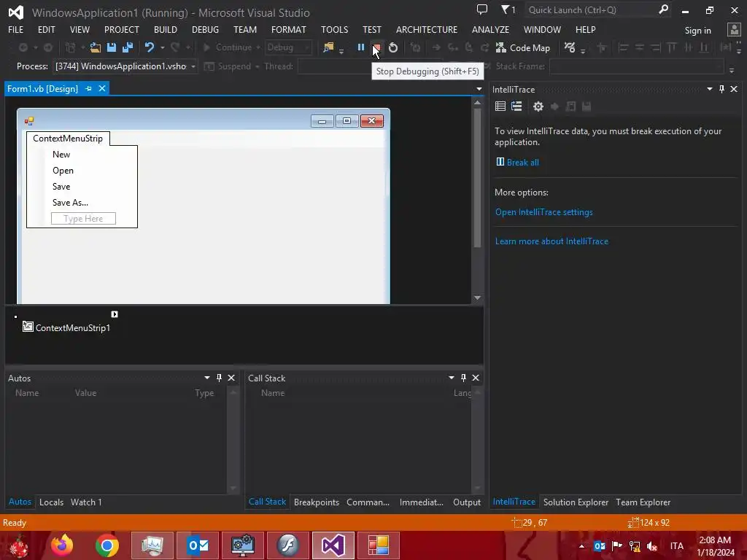This screenshot has height=560, width=747.
Task: Select the ContextMenuStrip header in designer
Action: coord(68,139)
